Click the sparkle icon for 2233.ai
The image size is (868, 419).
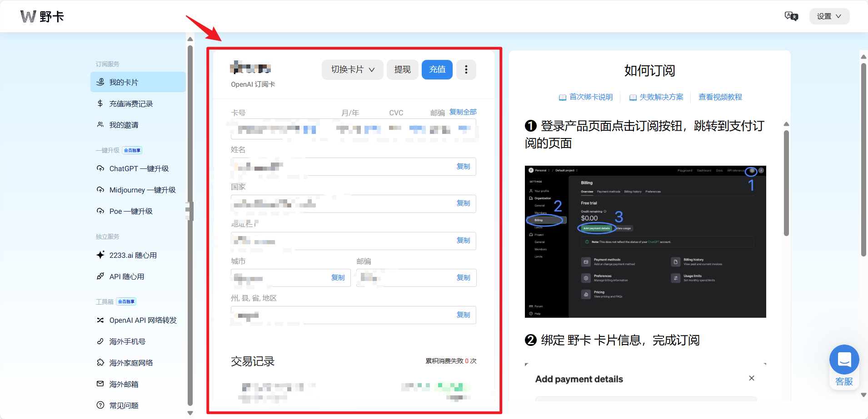click(x=100, y=255)
